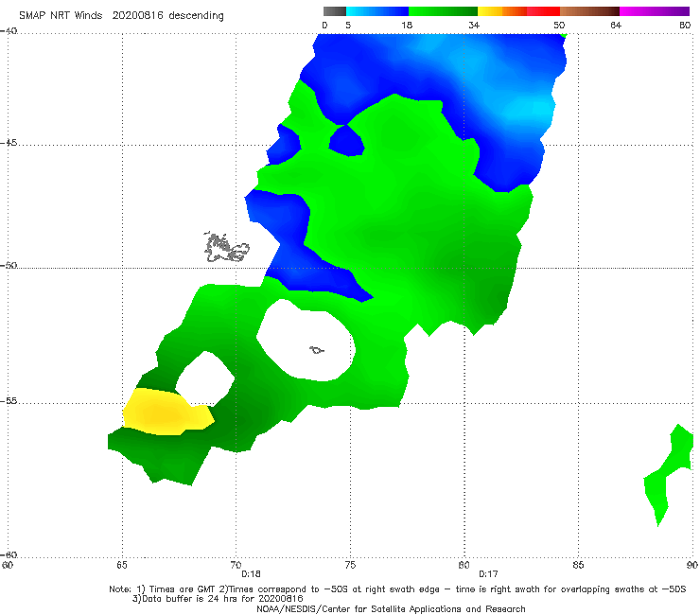Click the color bar label '5'
The height and width of the screenshot is (615, 700).
point(348,25)
